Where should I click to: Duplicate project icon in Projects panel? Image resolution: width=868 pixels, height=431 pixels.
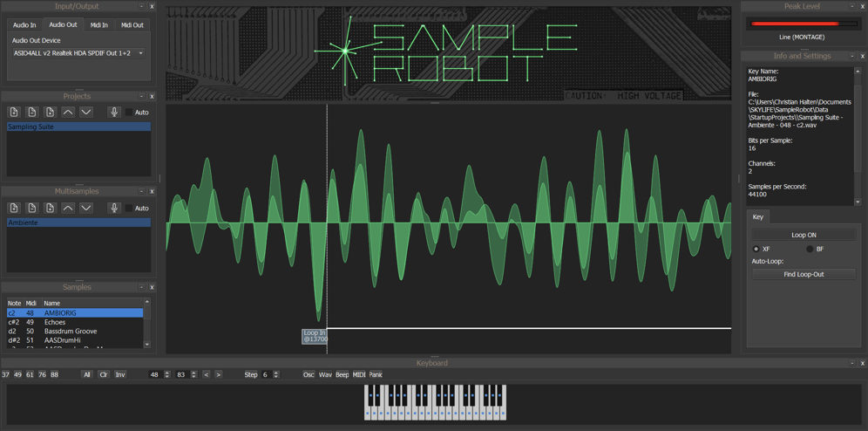pyautogui.click(x=51, y=112)
